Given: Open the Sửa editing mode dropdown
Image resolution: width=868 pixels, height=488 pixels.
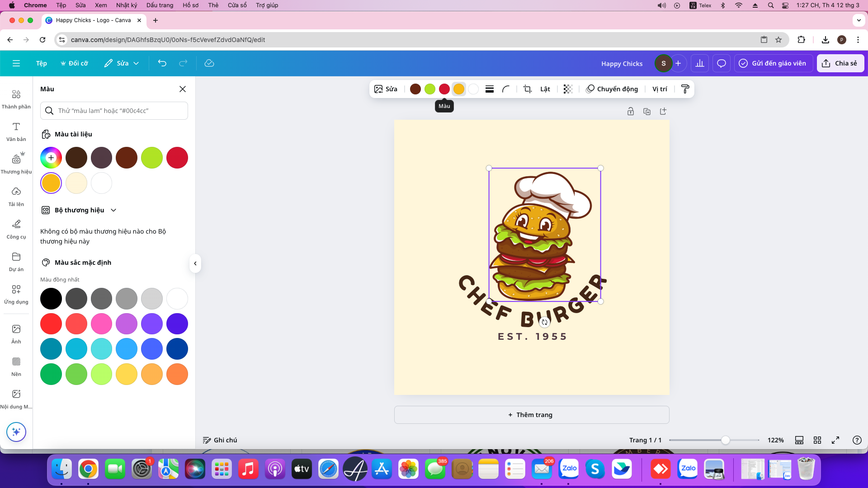Looking at the screenshot, I should 122,63.
